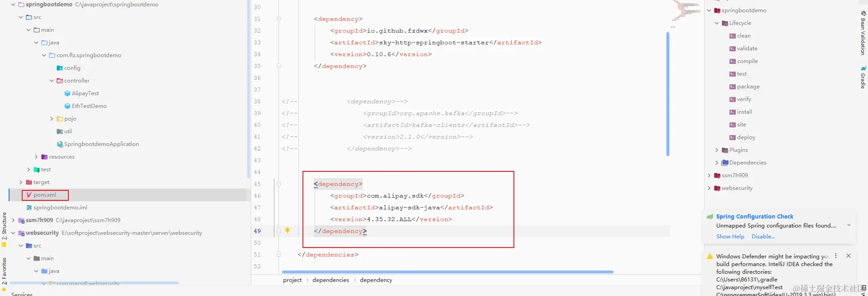This screenshot has width=868, height=296.
Task: Click the intention light bulb icon
Action: (x=287, y=230)
